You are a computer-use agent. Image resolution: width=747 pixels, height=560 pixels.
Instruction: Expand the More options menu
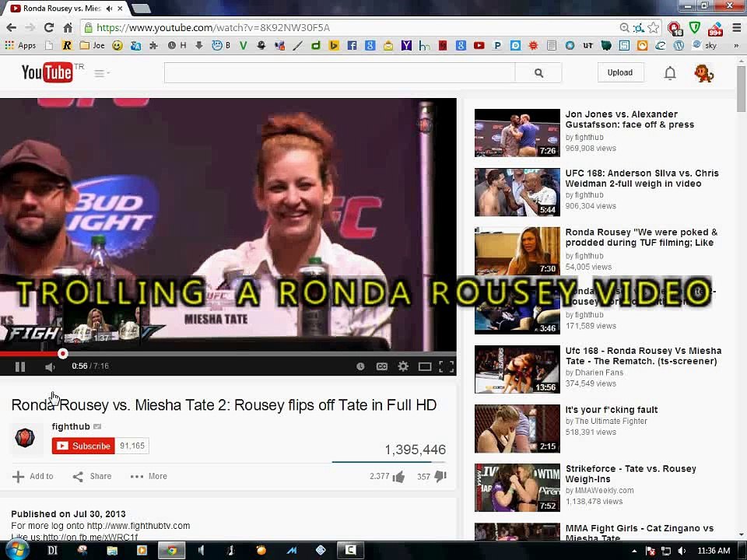point(149,476)
